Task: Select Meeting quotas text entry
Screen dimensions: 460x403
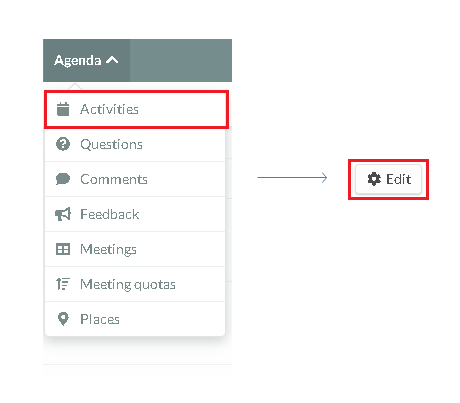Action: (128, 284)
